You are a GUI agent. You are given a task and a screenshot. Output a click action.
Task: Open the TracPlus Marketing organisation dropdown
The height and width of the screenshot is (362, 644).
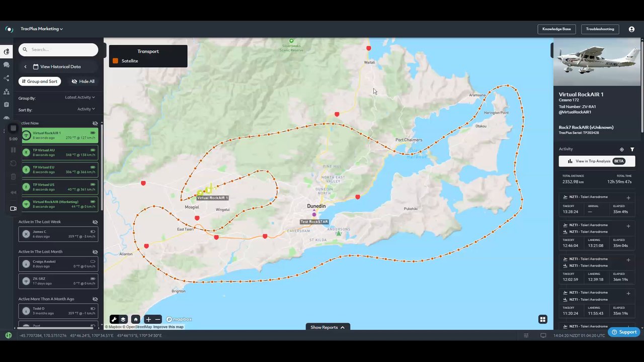pyautogui.click(x=42, y=29)
